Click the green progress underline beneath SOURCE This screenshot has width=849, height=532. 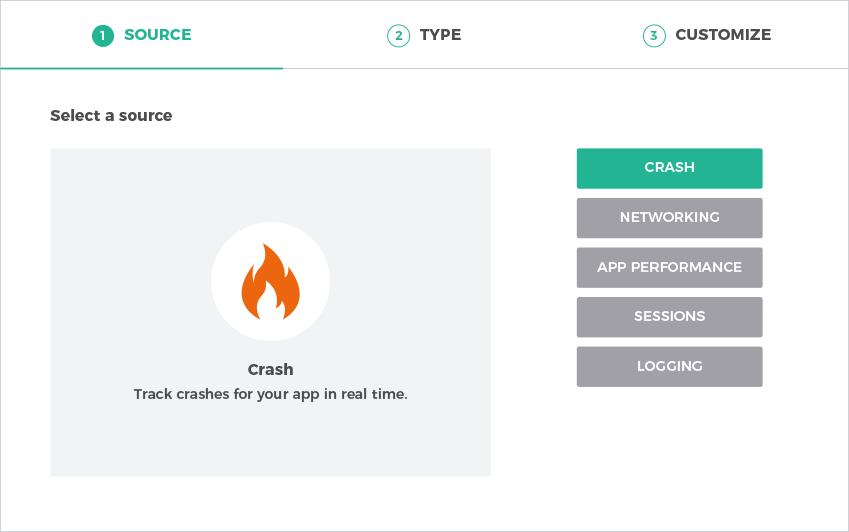point(141,68)
